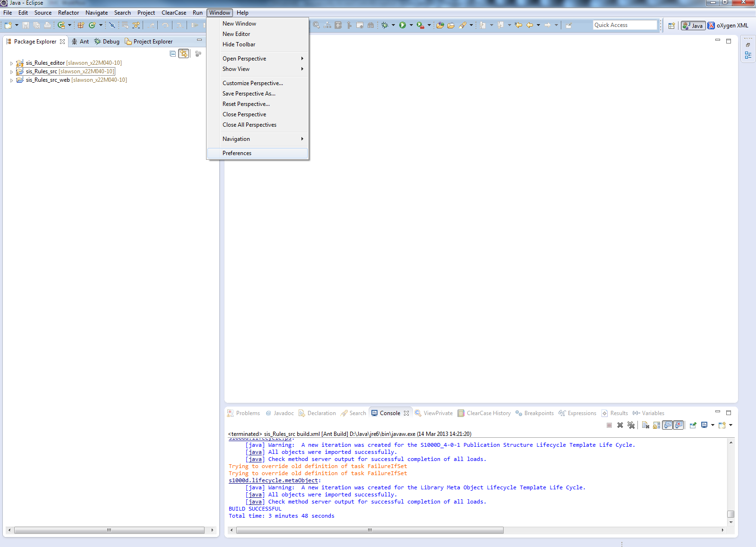Click Remove All Terminated Launches icon

click(x=631, y=425)
